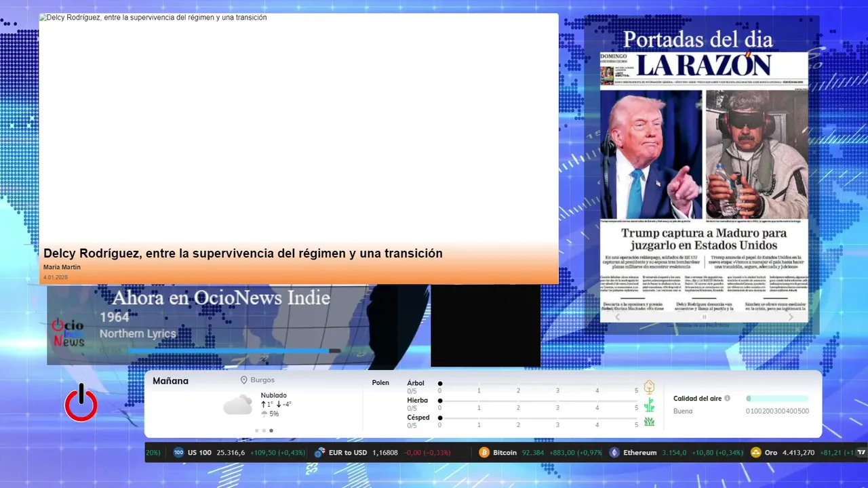
Task: Click the Polen section label
Action: 380,383
